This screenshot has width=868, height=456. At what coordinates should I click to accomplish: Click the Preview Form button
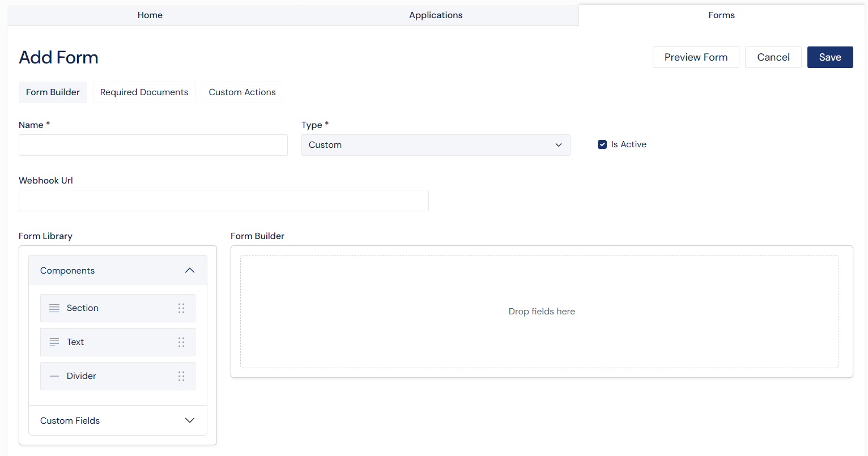coord(696,57)
